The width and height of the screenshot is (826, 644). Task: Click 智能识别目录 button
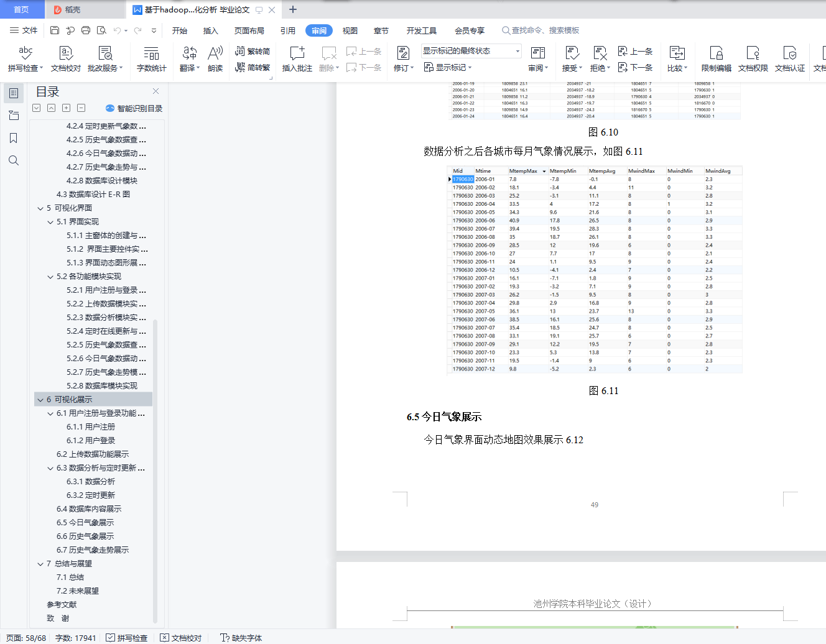[x=134, y=108]
